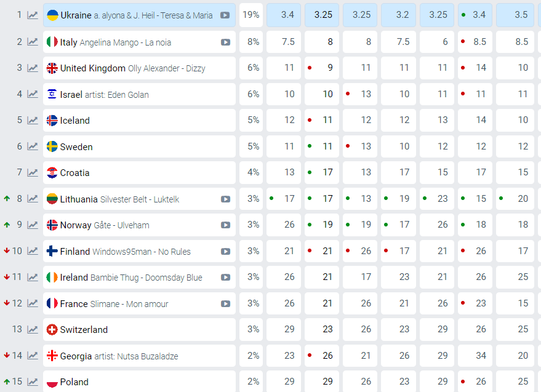Open the Israel Eden Golan entry link
The image size is (541, 392).
coord(104,94)
